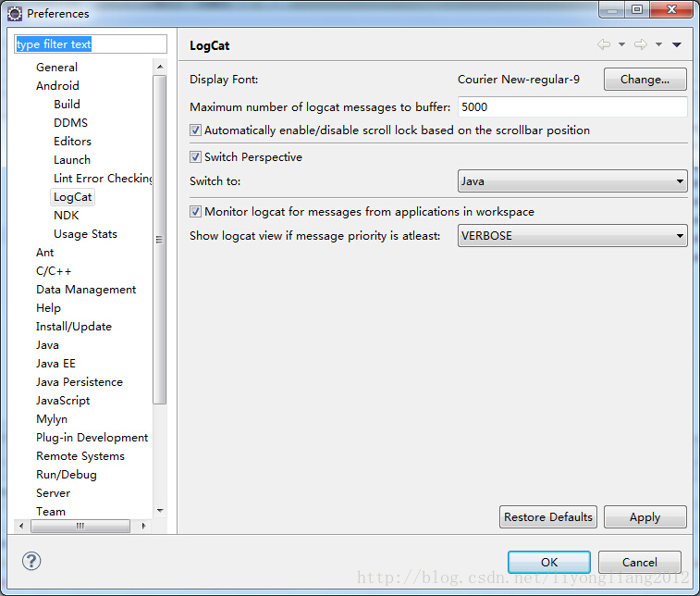Toggle automatic scroll lock checkbox

pos(195,130)
